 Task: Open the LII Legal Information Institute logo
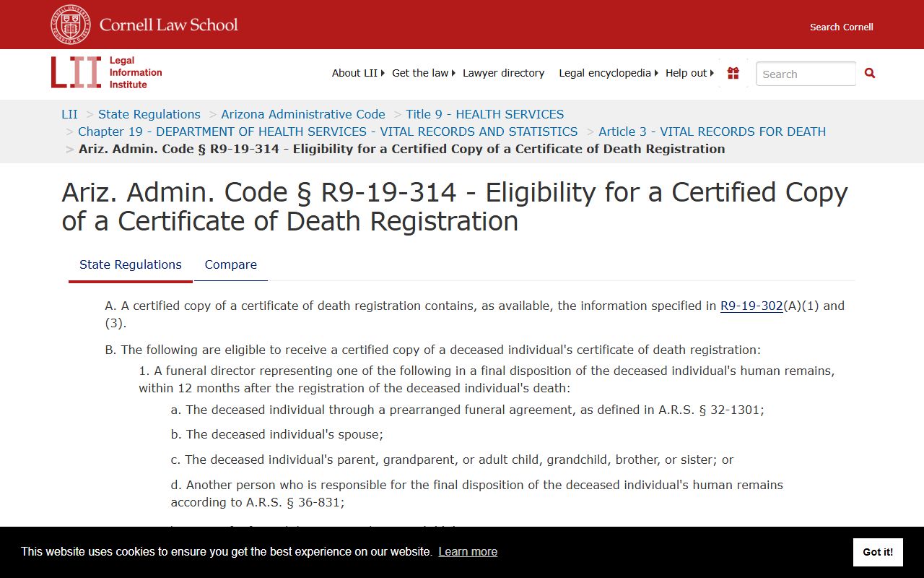107,72
